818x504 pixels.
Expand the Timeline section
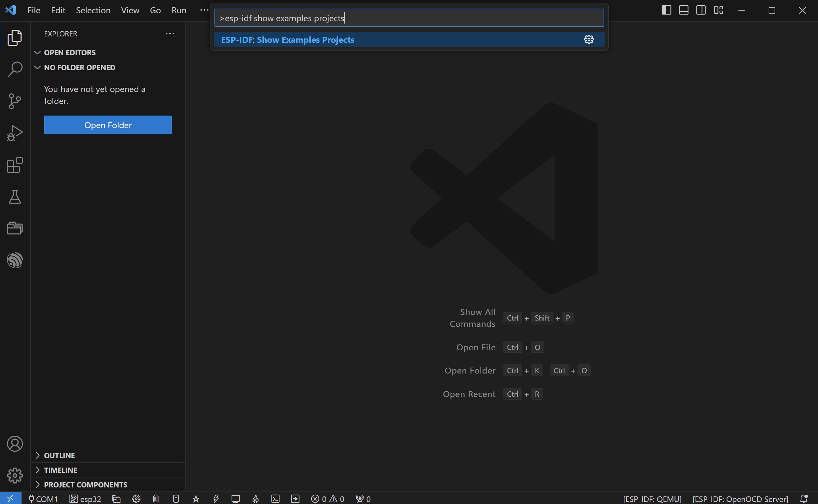tap(108, 470)
